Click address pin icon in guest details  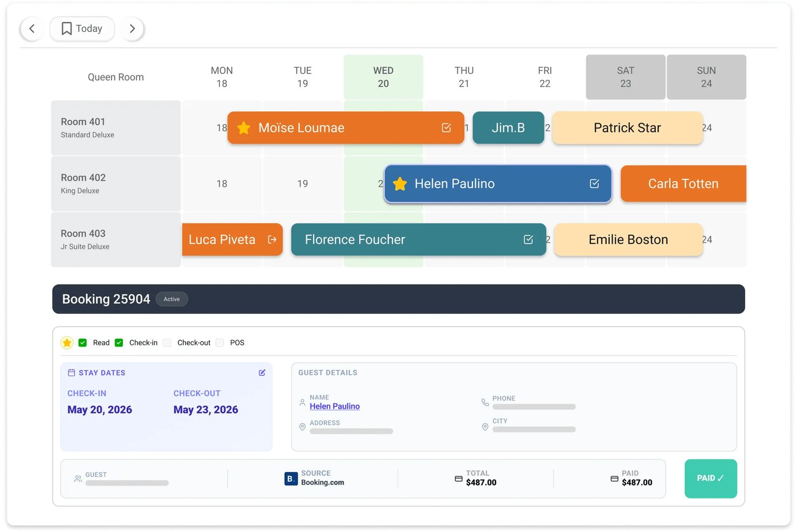(302, 427)
